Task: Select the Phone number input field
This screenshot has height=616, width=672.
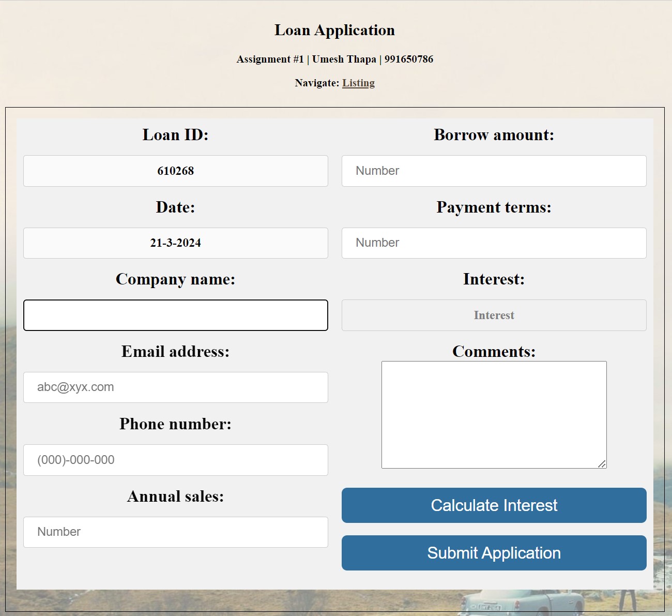Action: coord(176,460)
